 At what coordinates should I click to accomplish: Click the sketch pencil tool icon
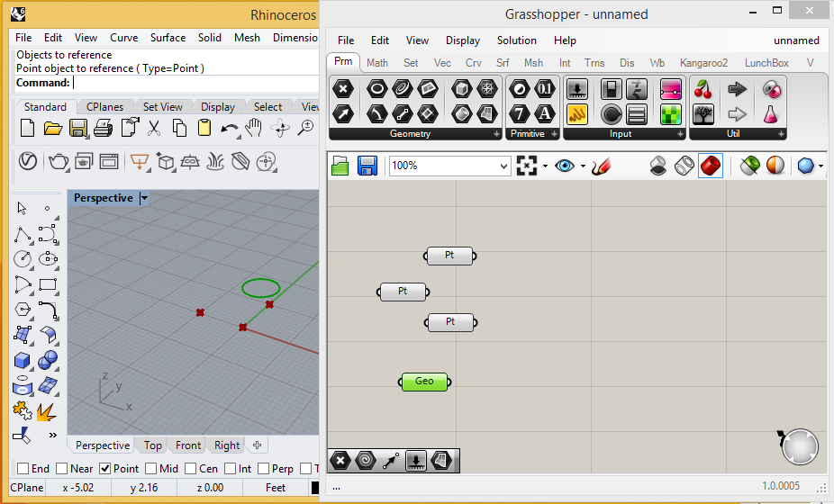pyautogui.click(x=601, y=166)
